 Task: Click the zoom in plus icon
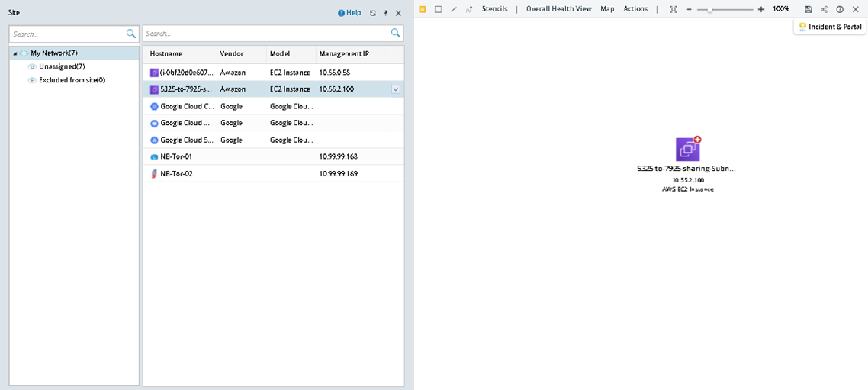(761, 9)
